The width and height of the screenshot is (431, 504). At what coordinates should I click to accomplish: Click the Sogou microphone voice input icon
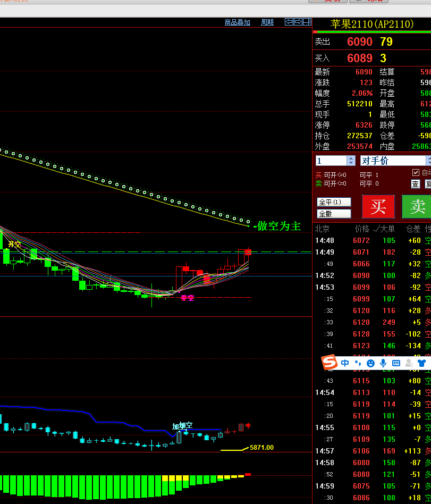tap(383, 363)
